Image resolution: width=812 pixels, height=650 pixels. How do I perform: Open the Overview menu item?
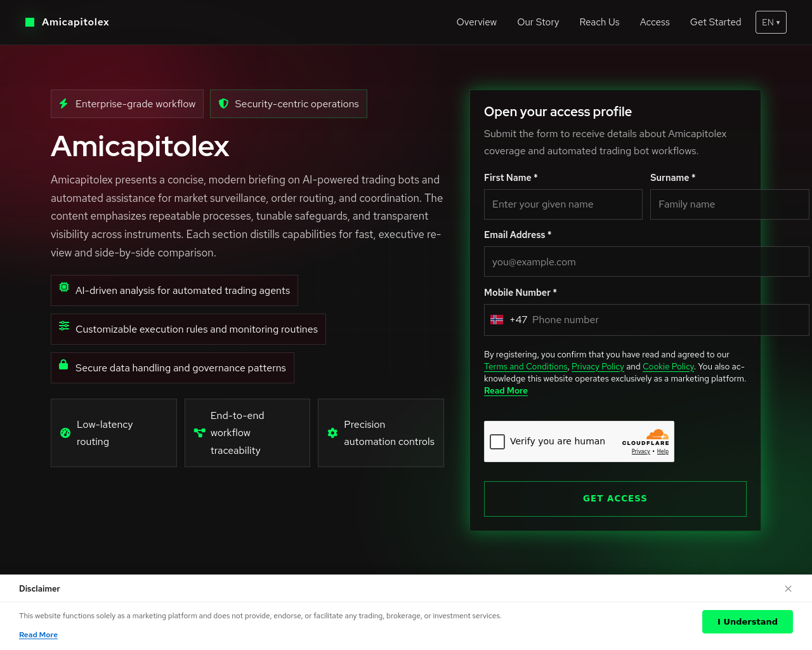[476, 22]
